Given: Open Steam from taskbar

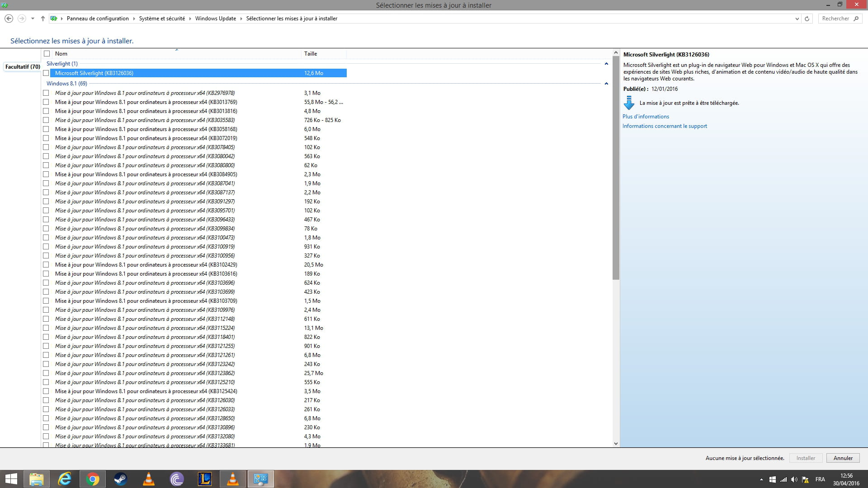Looking at the screenshot, I should click(120, 479).
